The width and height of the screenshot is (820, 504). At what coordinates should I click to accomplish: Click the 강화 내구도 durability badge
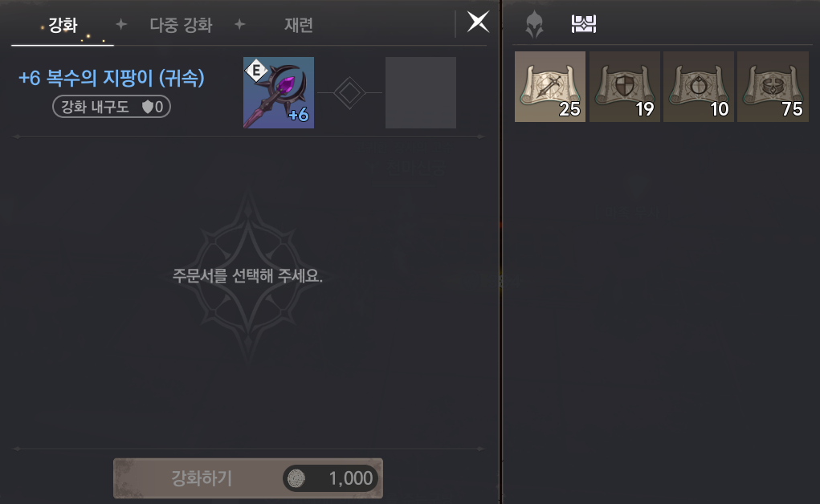pos(112,107)
